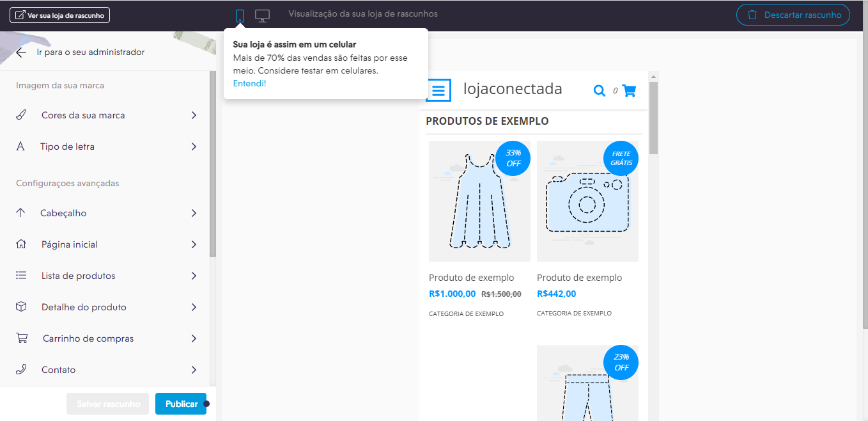Screen dimensions: 868x421
Task: Click the list icon for Lista de produtos
Action: pos(21,276)
